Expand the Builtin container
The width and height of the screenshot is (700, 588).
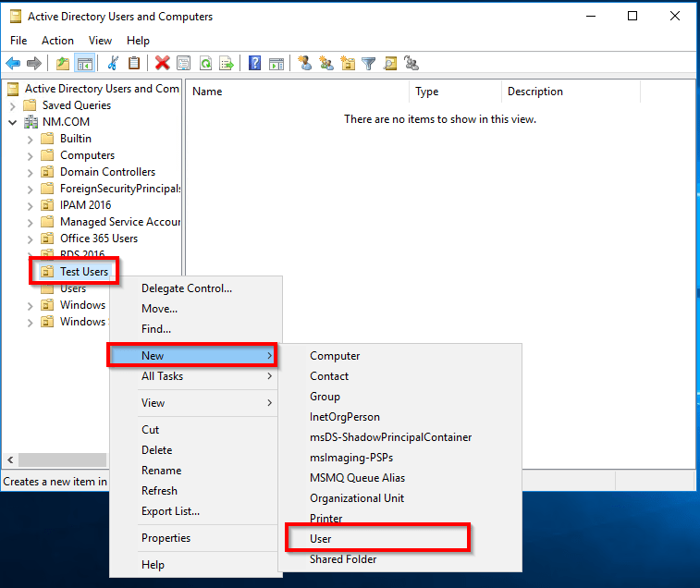[30, 140]
